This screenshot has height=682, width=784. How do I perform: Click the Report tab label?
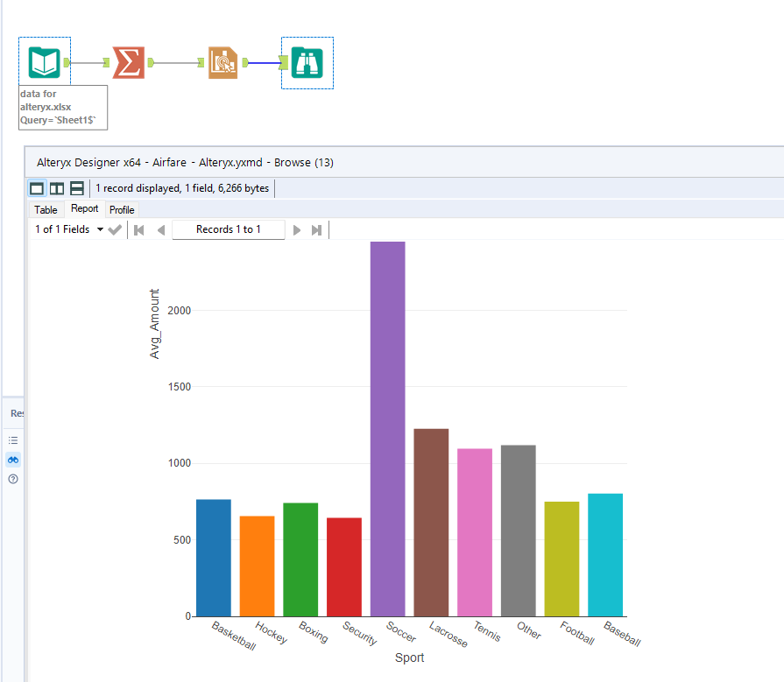point(85,209)
